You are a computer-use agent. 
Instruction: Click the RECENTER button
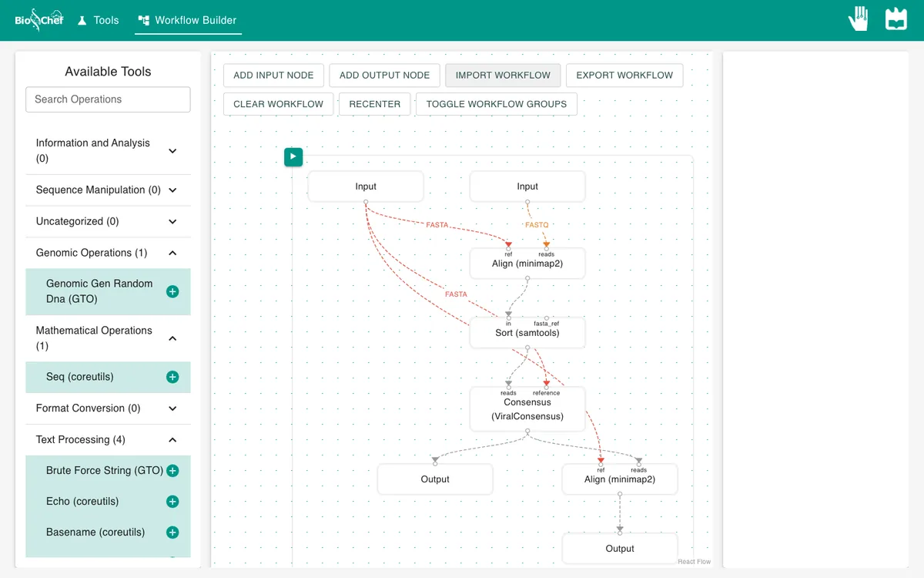coord(375,104)
